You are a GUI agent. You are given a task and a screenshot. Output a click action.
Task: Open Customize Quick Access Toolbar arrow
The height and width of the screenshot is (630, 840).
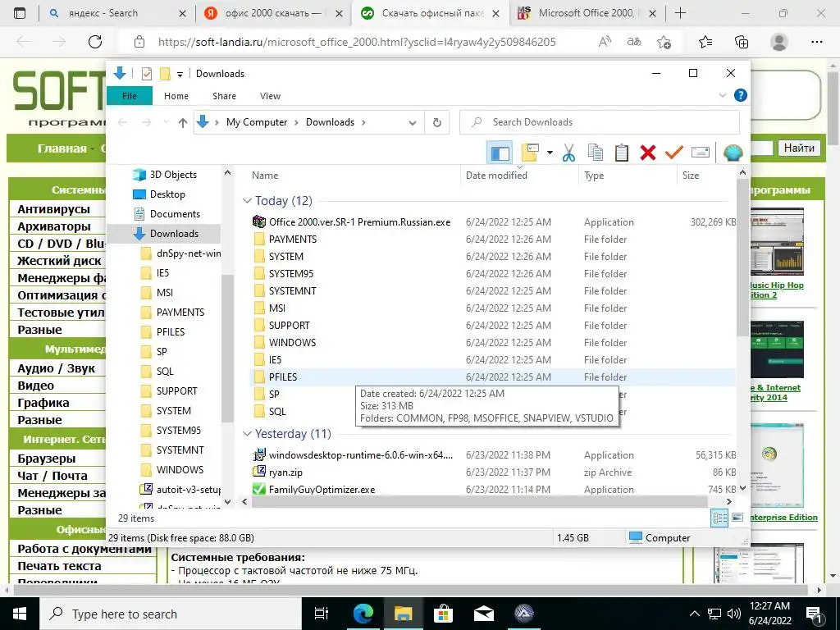(180, 75)
